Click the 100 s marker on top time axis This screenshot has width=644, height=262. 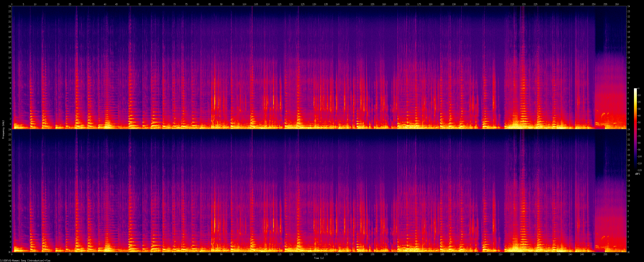tap(244, 4)
